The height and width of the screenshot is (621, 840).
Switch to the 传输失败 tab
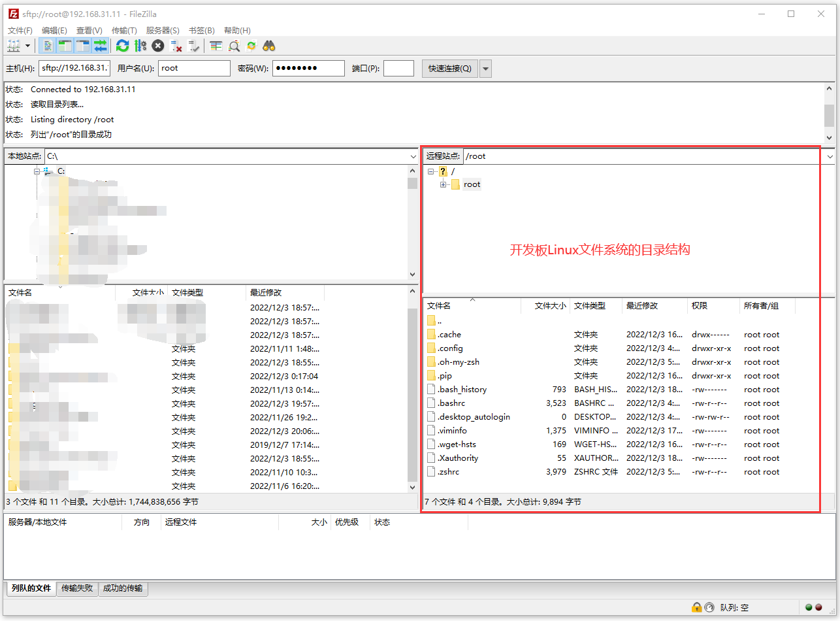pyautogui.click(x=77, y=588)
